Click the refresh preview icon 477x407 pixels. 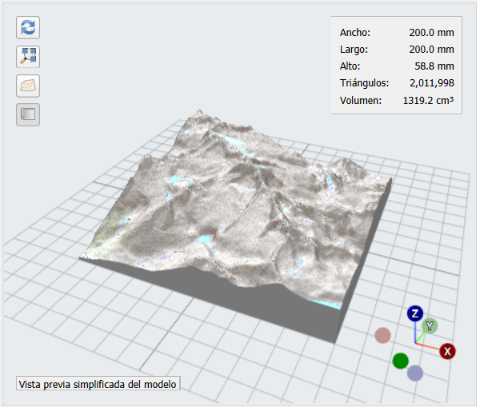pos(28,27)
